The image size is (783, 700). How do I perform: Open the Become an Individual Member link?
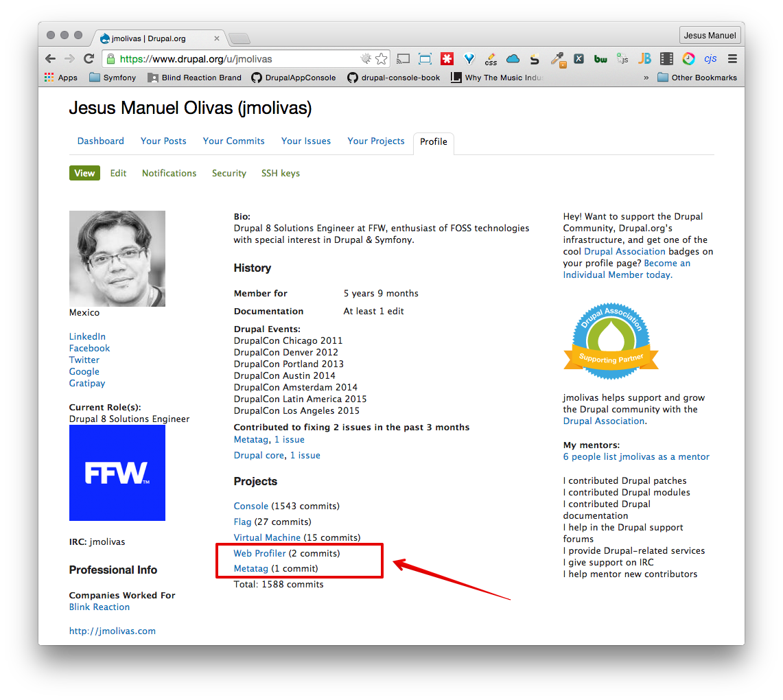(667, 262)
